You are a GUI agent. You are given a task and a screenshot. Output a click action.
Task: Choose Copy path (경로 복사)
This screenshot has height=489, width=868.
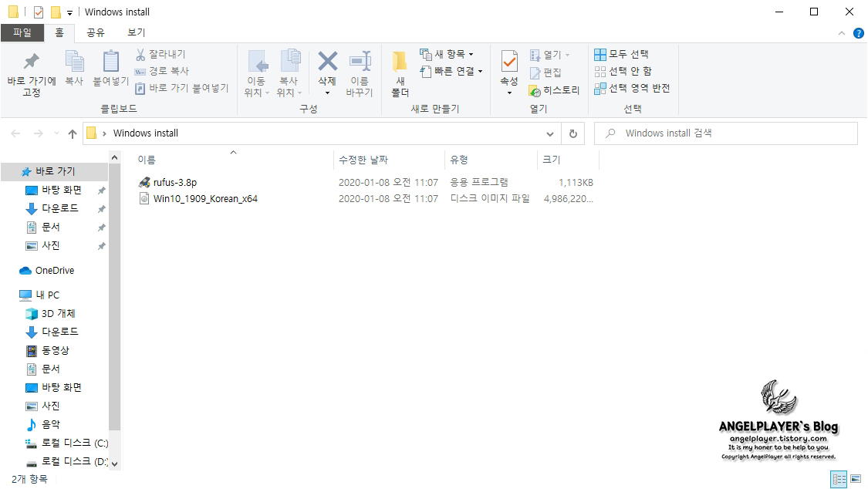[162, 72]
